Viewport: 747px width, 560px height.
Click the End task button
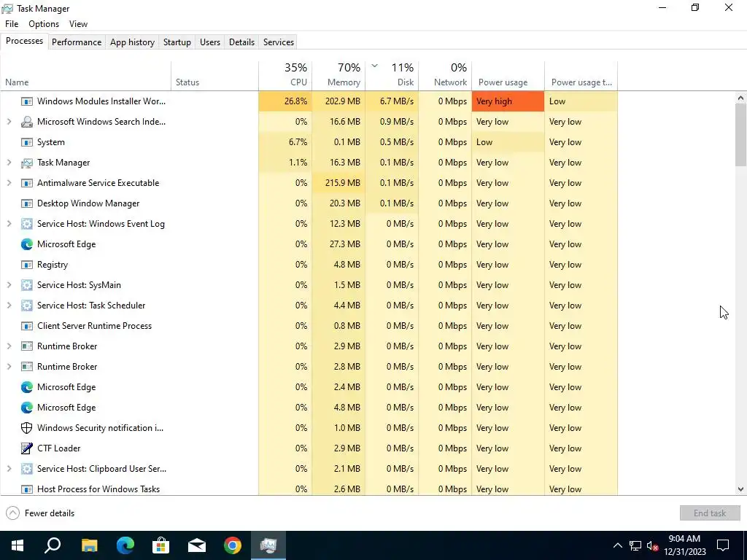710,513
